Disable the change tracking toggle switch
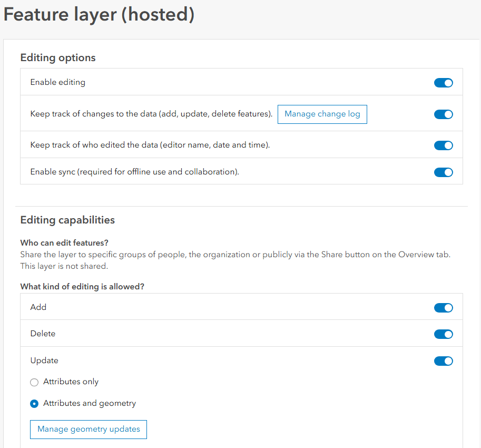Viewport: 481px width, 448px height. [x=443, y=114]
